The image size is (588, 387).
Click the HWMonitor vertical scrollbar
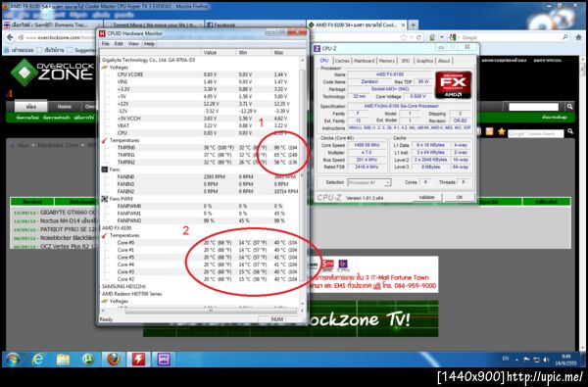(x=303, y=180)
